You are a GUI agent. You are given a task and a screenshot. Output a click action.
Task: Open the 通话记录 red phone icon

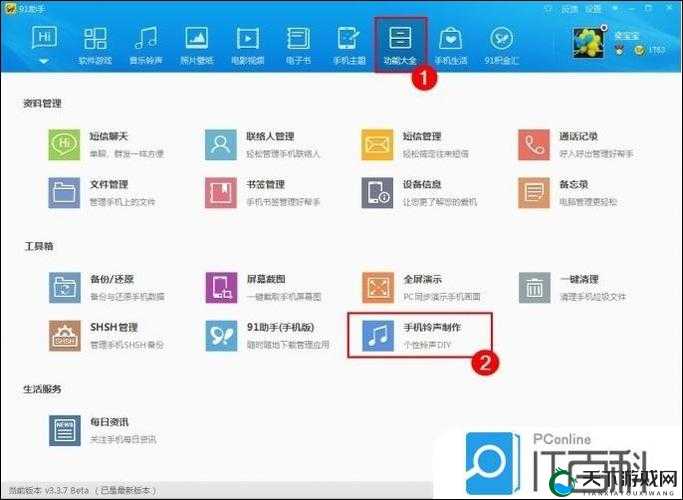(x=534, y=145)
